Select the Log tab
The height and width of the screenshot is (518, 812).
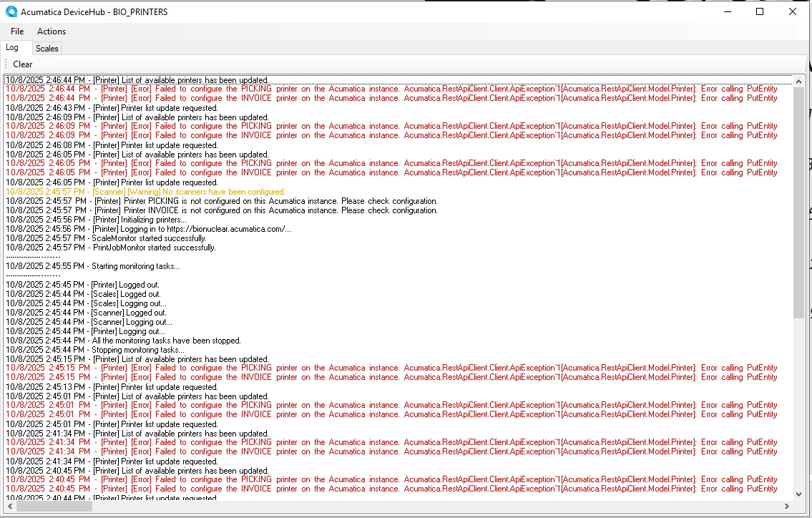tap(12, 48)
